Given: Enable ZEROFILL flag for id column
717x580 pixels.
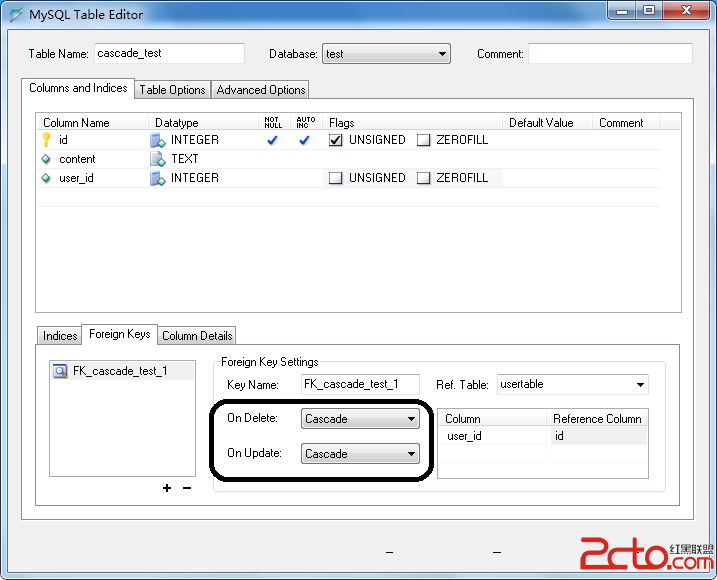Looking at the screenshot, I should [423, 140].
